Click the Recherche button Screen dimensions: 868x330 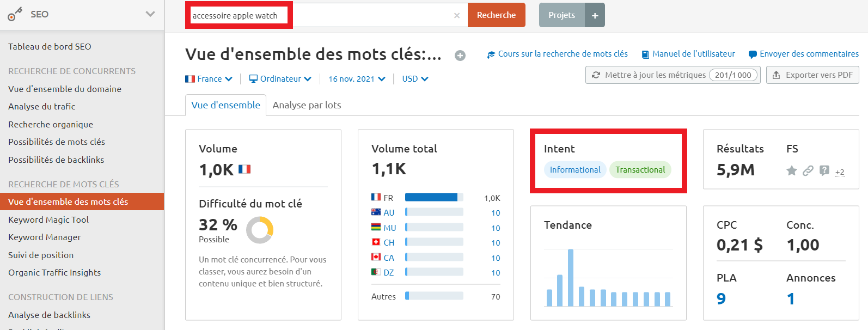pyautogui.click(x=496, y=15)
